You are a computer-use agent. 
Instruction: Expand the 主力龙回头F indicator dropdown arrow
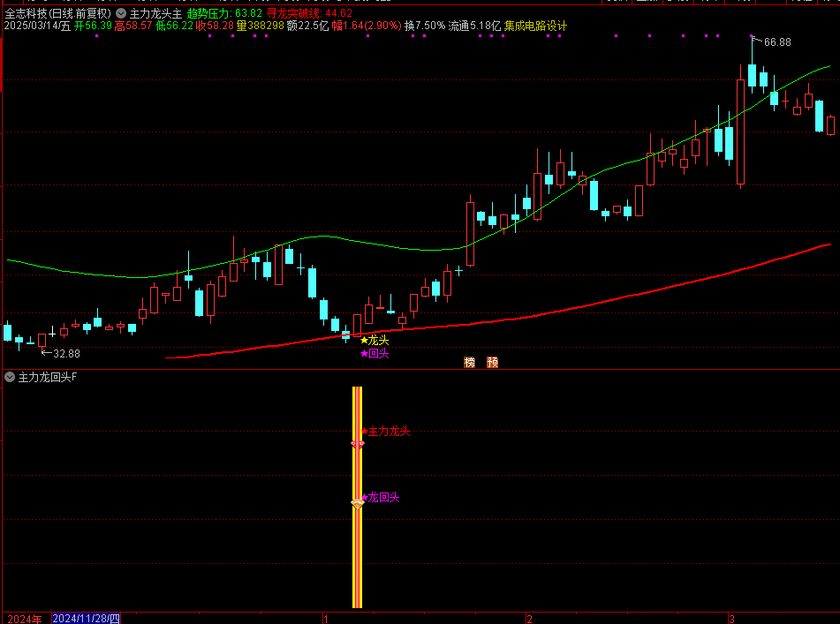pos(10,377)
